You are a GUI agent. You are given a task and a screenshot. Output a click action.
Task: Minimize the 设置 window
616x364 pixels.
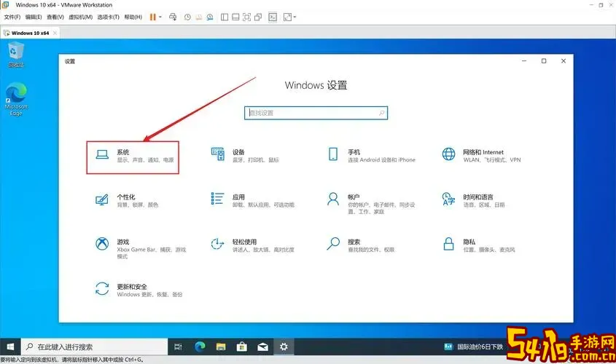pyautogui.click(x=524, y=61)
